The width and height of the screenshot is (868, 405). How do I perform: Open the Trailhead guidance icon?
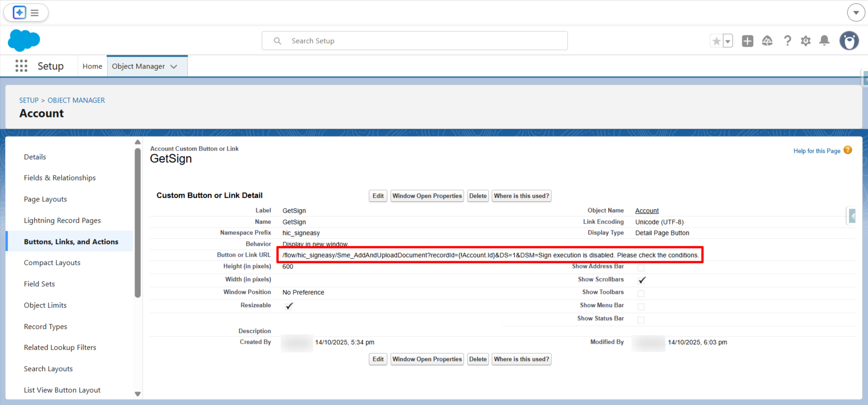(767, 41)
